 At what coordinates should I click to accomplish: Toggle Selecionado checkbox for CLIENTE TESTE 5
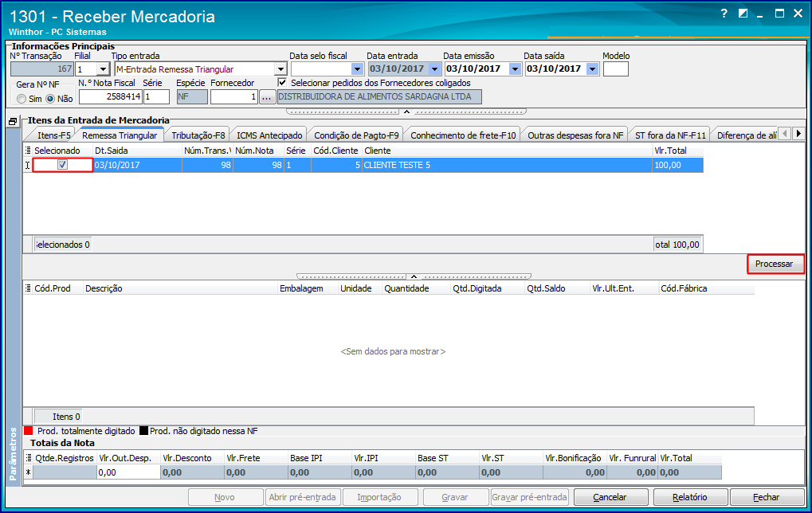[63, 165]
